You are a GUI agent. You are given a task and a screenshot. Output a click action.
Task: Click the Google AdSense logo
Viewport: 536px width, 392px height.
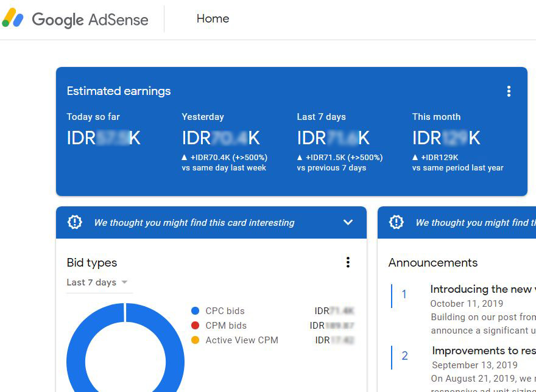75,18
